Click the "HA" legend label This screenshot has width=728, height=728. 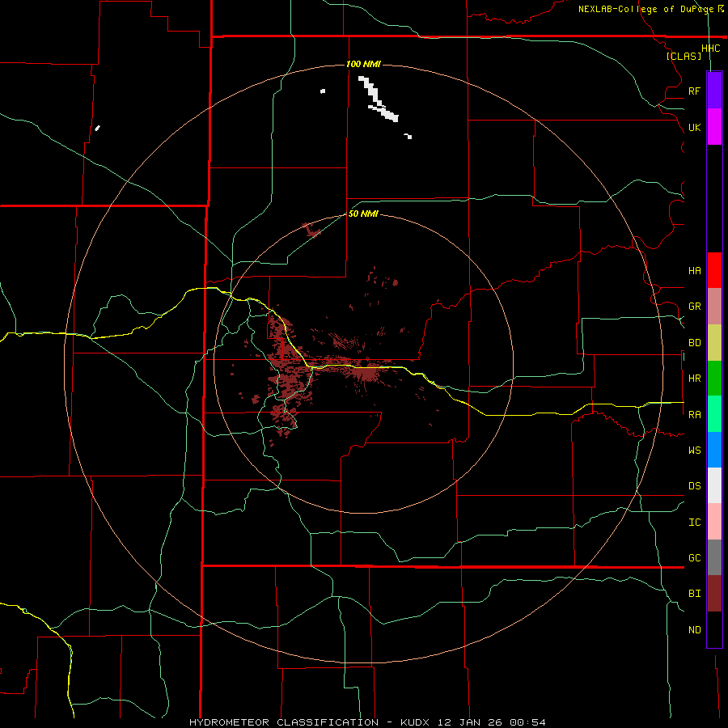pyautogui.click(x=694, y=270)
